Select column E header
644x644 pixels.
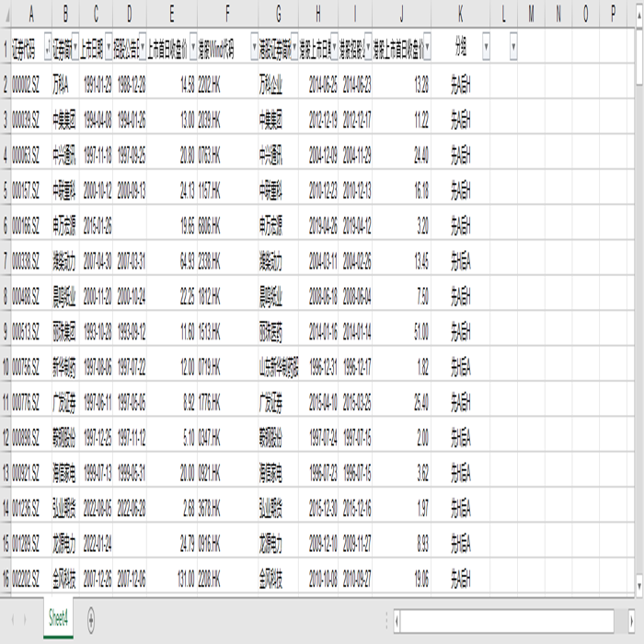[x=172, y=14]
